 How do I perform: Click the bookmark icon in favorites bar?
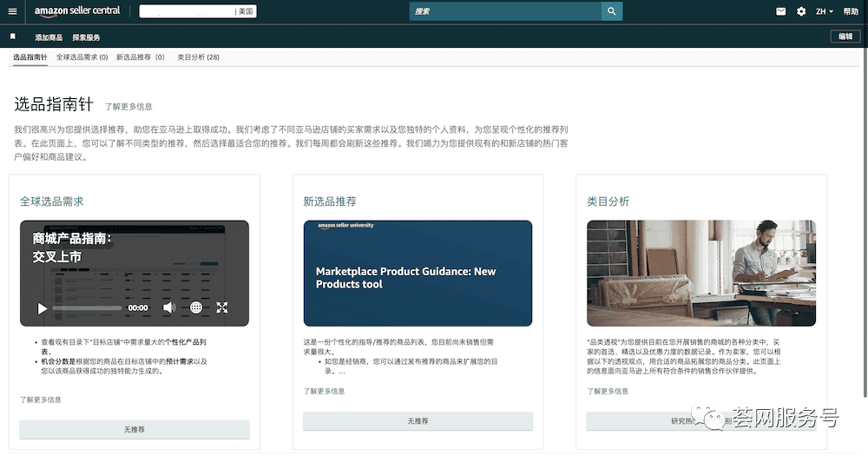[x=13, y=36]
